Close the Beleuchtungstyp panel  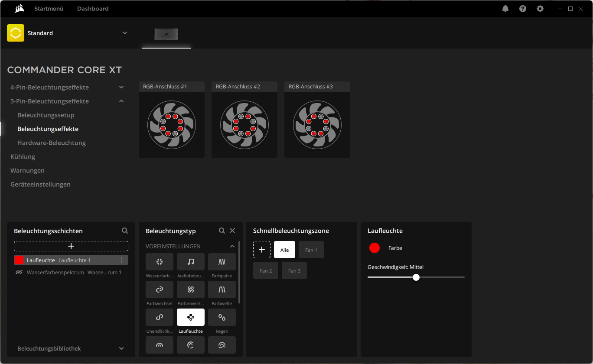tap(232, 231)
